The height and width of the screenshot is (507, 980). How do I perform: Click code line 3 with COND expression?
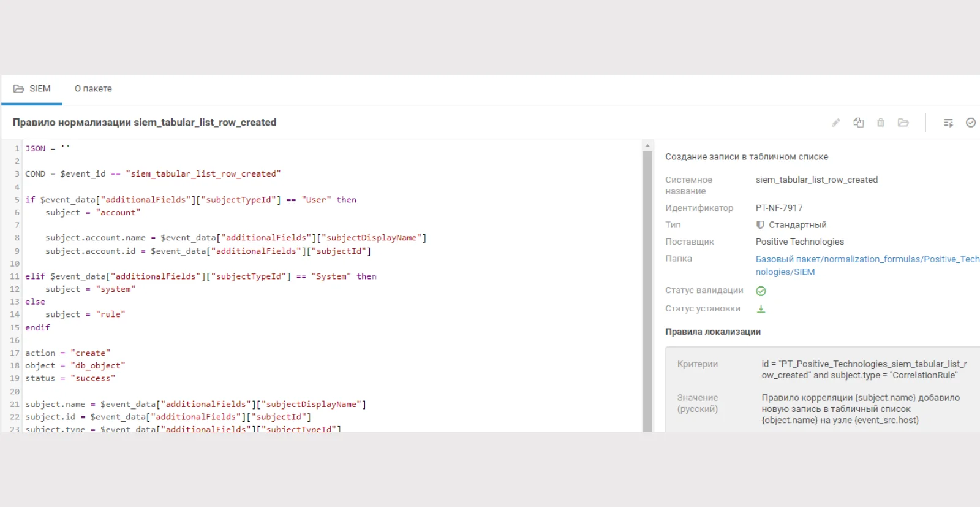coord(153,174)
